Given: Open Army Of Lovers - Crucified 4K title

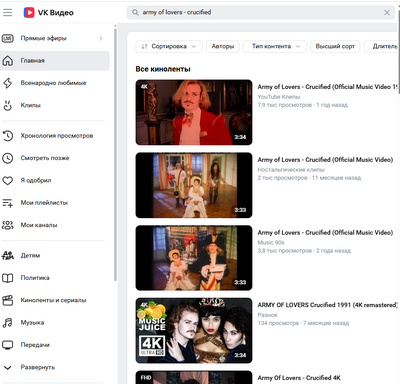Looking at the screenshot, I should (299, 378).
